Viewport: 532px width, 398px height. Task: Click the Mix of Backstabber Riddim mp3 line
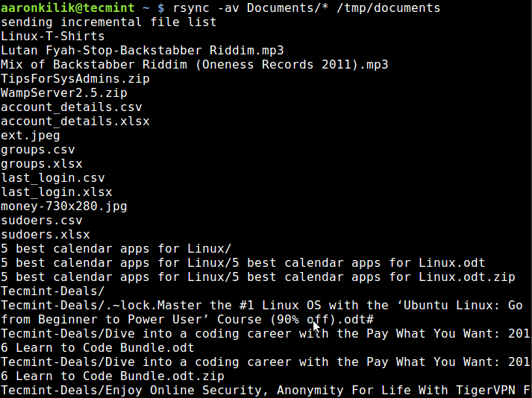click(x=195, y=64)
